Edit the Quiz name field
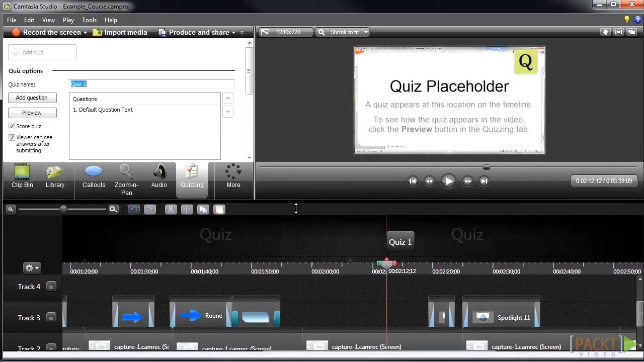The image size is (644, 362). (151, 84)
